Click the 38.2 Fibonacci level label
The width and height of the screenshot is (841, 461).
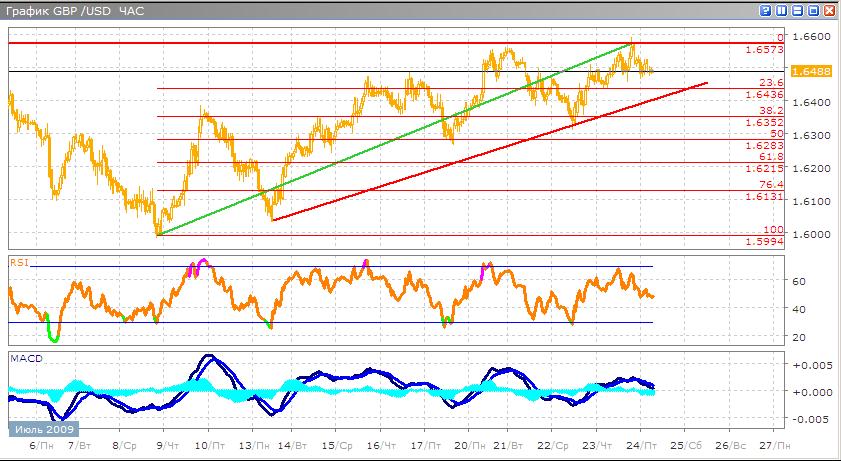click(770, 111)
